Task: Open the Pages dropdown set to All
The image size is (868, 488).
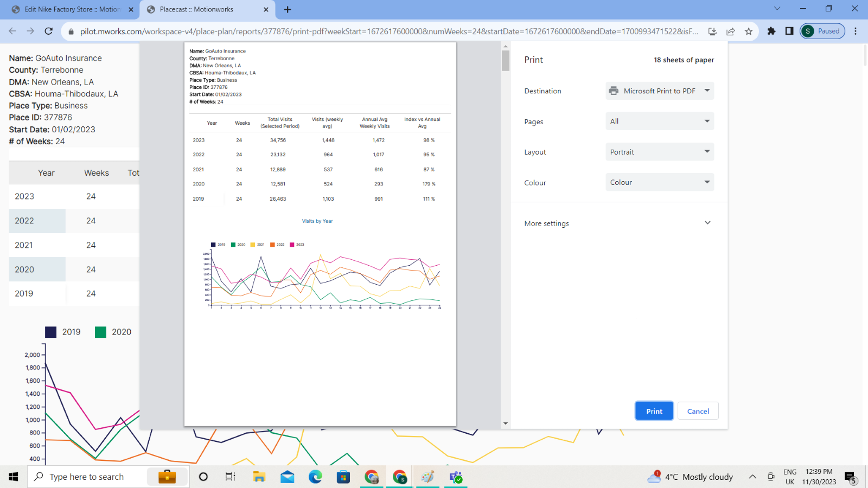Action: pyautogui.click(x=660, y=121)
